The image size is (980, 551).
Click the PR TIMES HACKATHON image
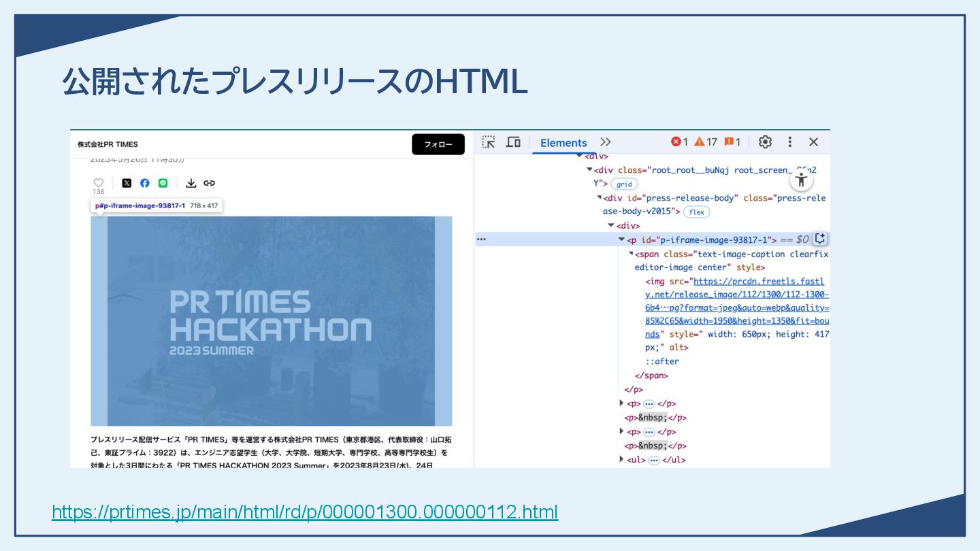pyautogui.click(x=272, y=321)
